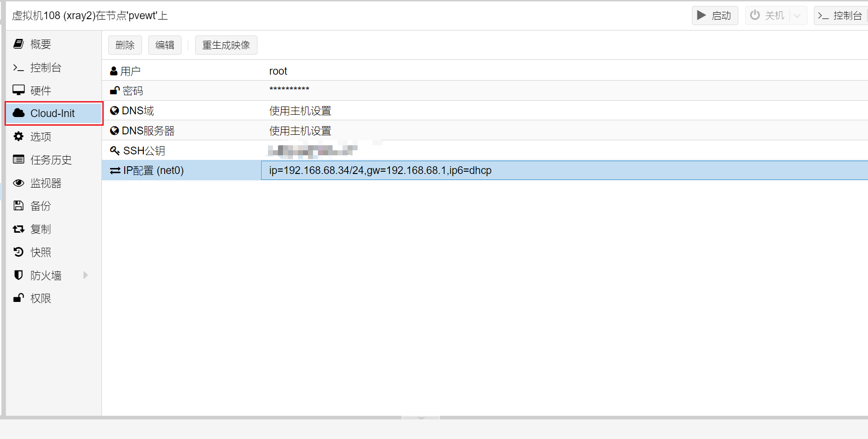868x439 pixels.
Task: Click the 控制台 console icon in sidebar
Action: (x=18, y=67)
